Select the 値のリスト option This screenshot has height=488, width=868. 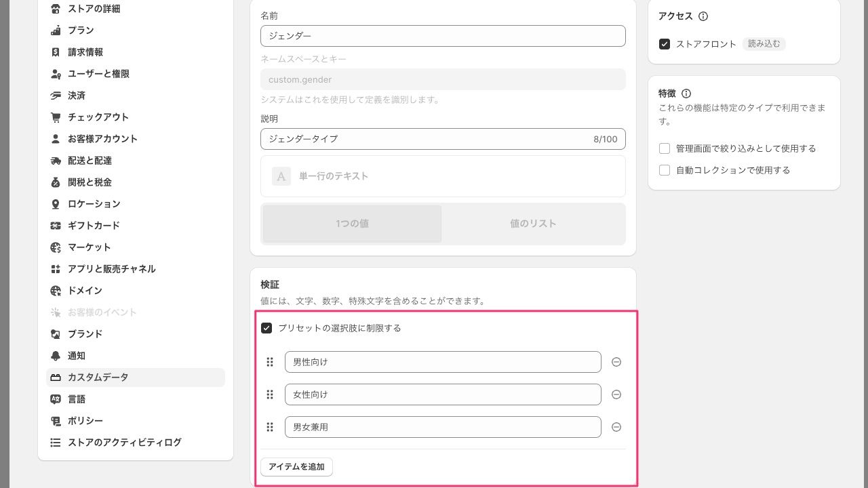[x=533, y=224]
